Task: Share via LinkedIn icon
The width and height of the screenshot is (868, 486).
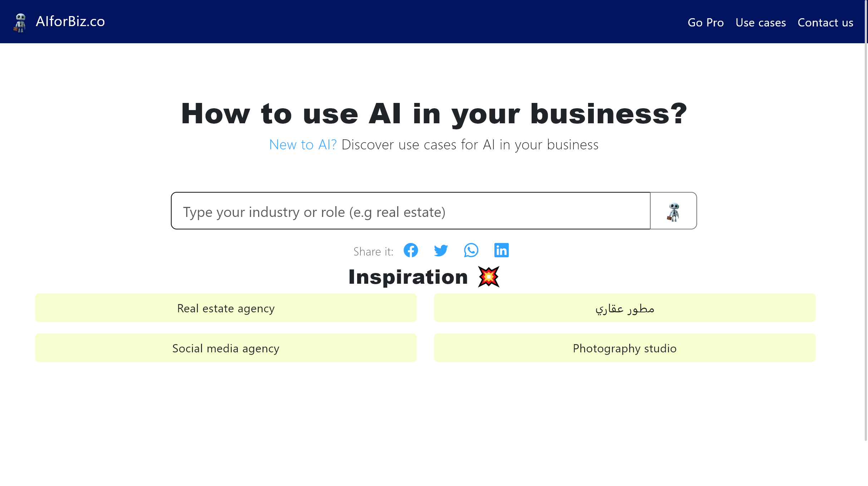Action: (x=501, y=250)
